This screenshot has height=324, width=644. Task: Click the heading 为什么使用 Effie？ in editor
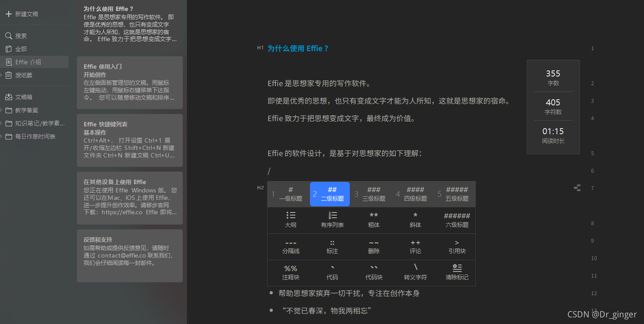pos(298,49)
